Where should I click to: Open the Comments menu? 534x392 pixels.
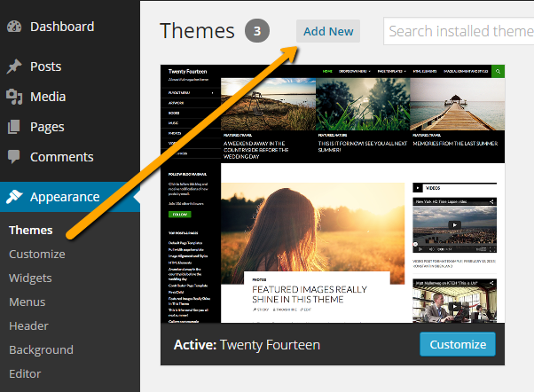tap(61, 157)
